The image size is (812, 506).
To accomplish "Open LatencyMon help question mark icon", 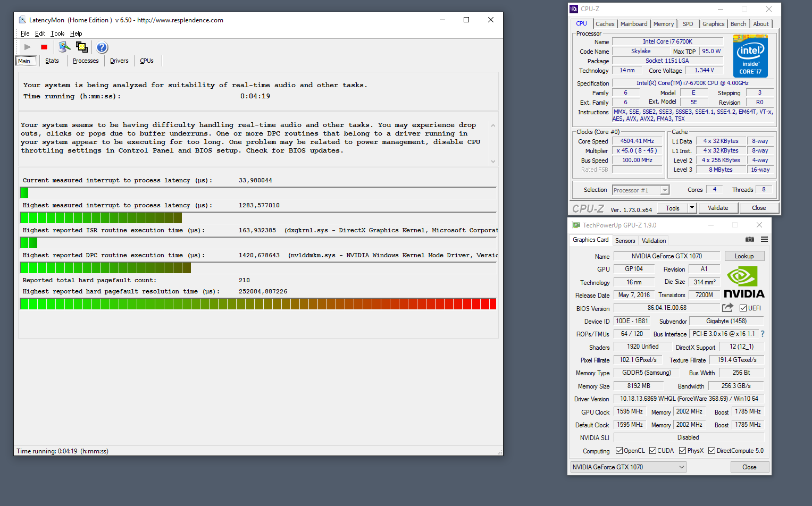I will pos(102,47).
